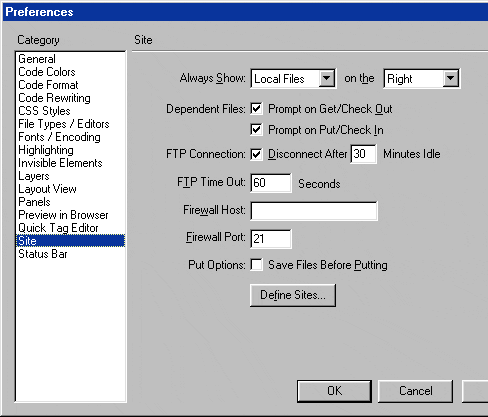Choose Fonts / Encoding category

59,137
